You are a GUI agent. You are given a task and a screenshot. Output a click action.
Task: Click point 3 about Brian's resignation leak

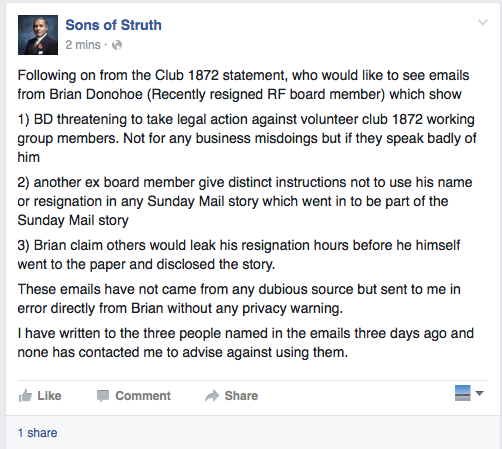[239, 255]
